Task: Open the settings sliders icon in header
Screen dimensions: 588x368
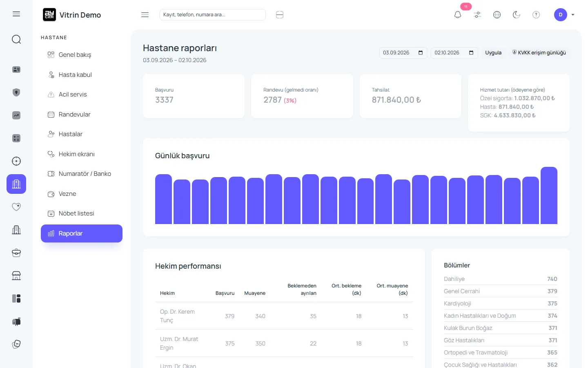Action: click(477, 15)
